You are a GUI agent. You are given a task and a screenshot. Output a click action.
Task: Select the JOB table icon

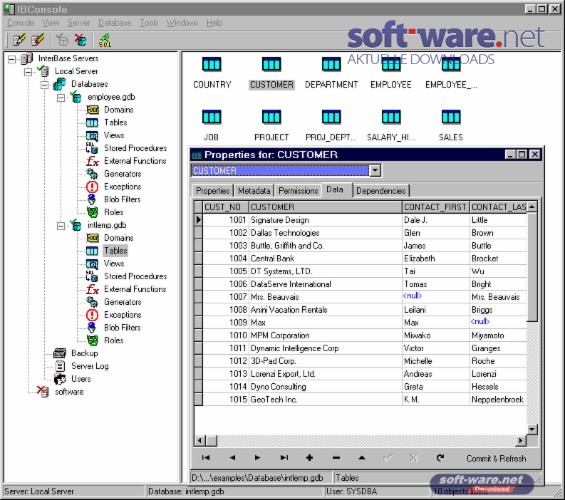click(x=212, y=117)
